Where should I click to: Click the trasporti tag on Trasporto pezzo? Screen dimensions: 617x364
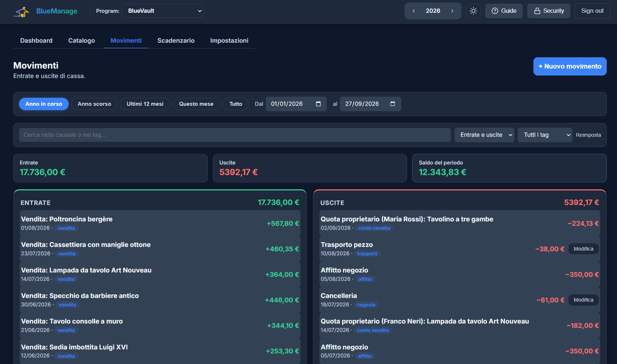[x=367, y=254]
